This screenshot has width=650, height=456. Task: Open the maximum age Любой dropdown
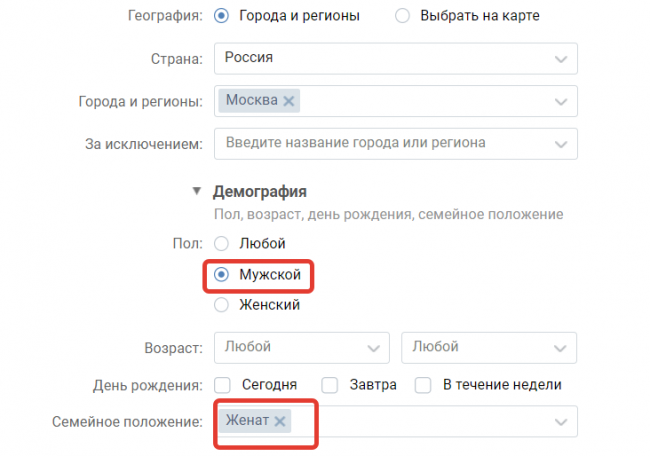click(488, 348)
